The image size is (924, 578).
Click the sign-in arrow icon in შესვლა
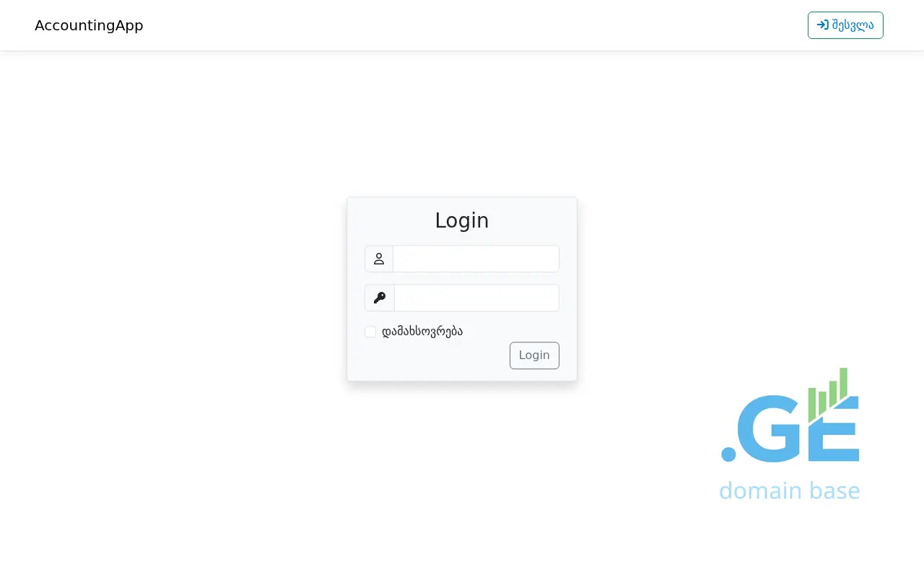[x=823, y=25]
